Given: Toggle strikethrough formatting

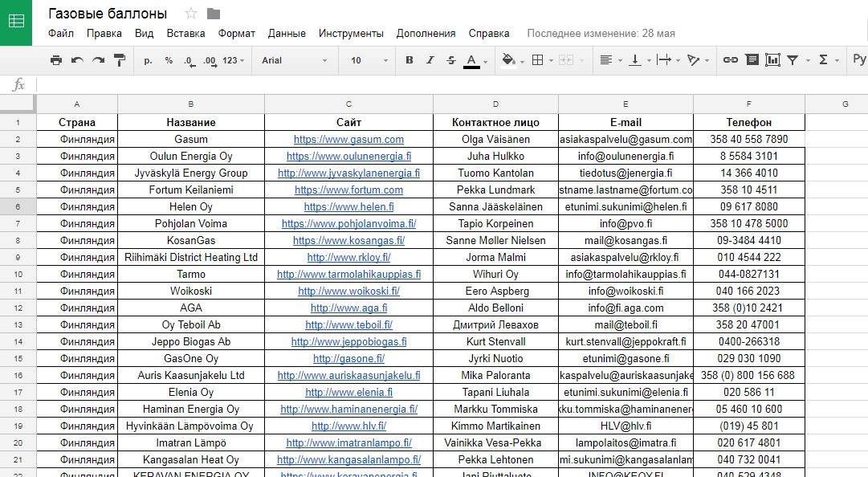Looking at the screenshot, I should click(x=451, y=60).
